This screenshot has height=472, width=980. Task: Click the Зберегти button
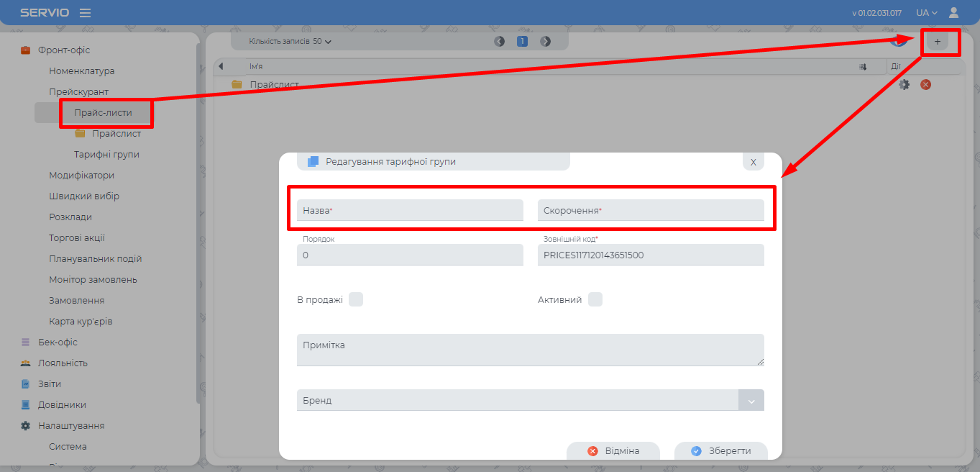(721, 451)
